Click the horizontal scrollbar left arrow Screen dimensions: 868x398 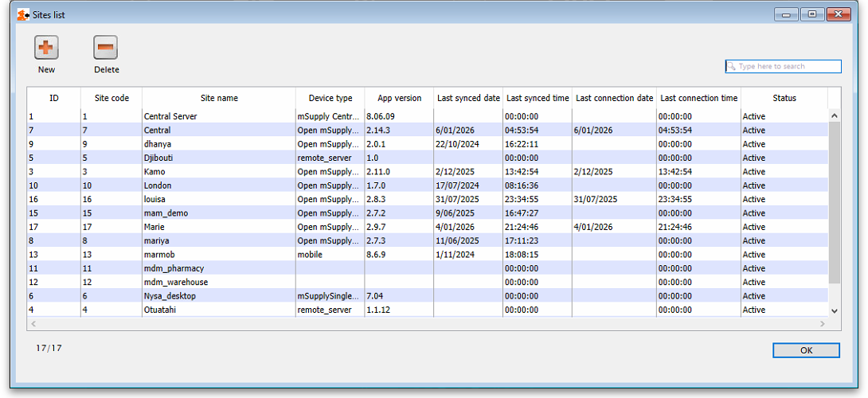(x=33, y=324)
